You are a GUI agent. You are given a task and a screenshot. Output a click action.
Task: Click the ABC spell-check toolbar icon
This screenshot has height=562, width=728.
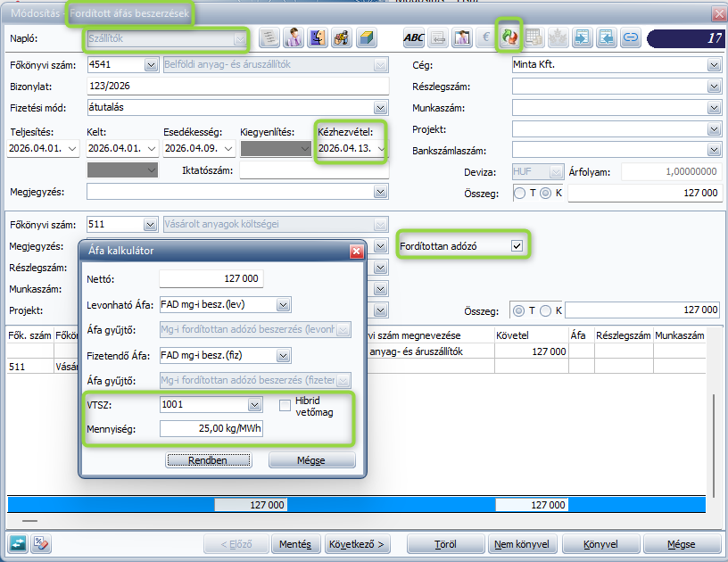tap(414, 37)
